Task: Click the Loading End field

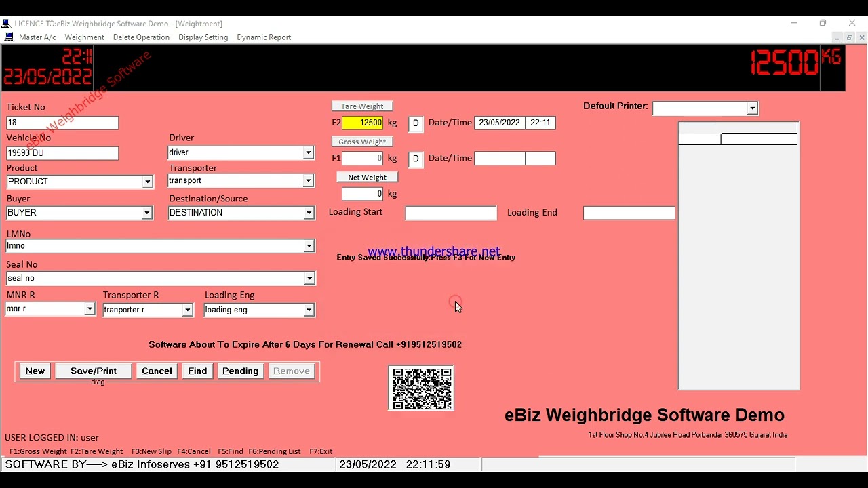Action: pos(629,213)
